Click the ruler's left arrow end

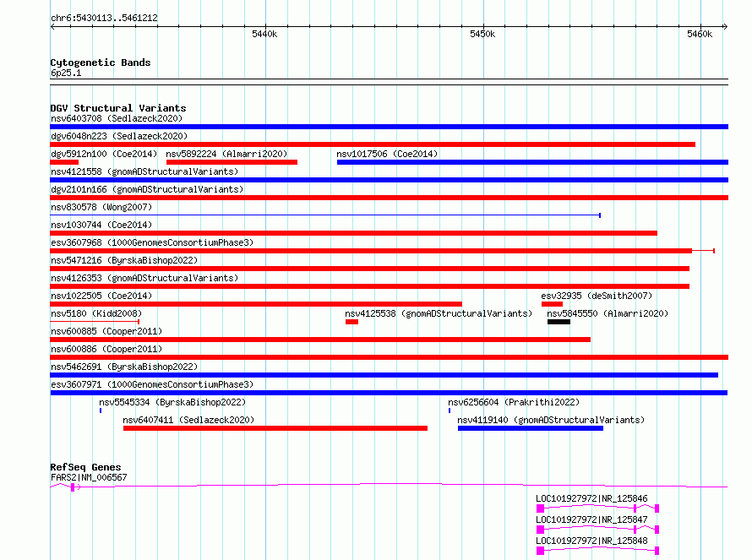(52, 27)
